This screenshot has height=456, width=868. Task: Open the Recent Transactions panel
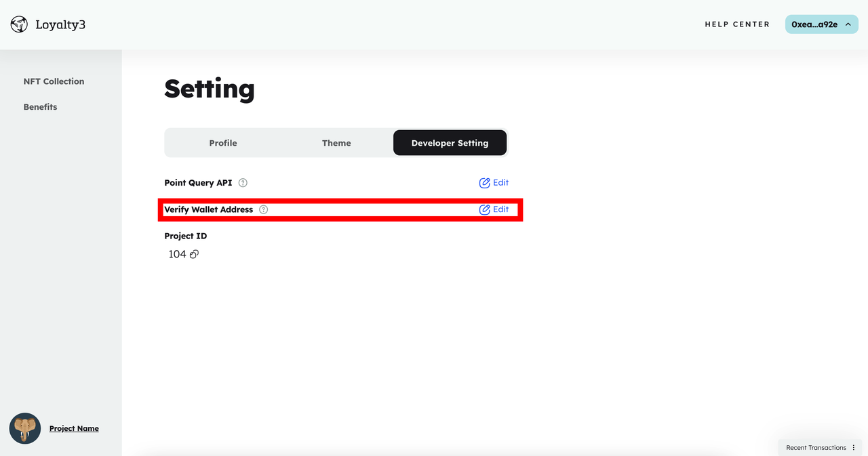816,448
